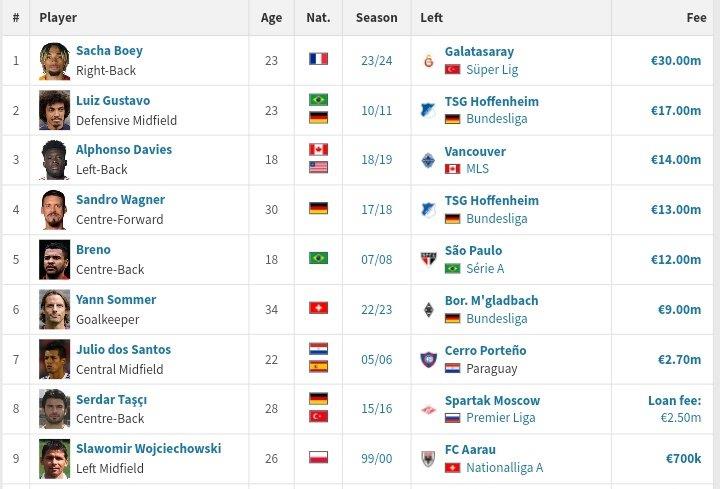Click the €30.00m transfer fee link
The width and height of the screenshot is (720, 489).
(676, 60)
